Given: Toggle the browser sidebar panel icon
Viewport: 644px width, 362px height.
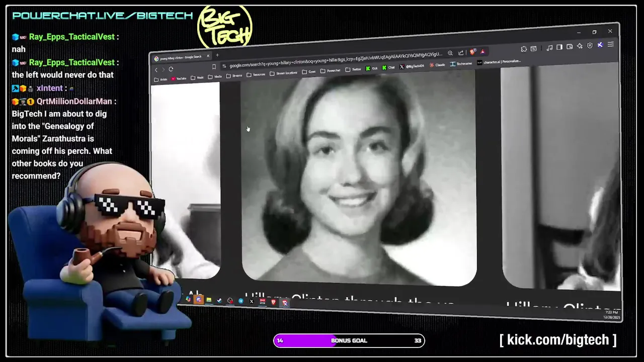Looking at the screenshot, I should (x=559, y=47).
